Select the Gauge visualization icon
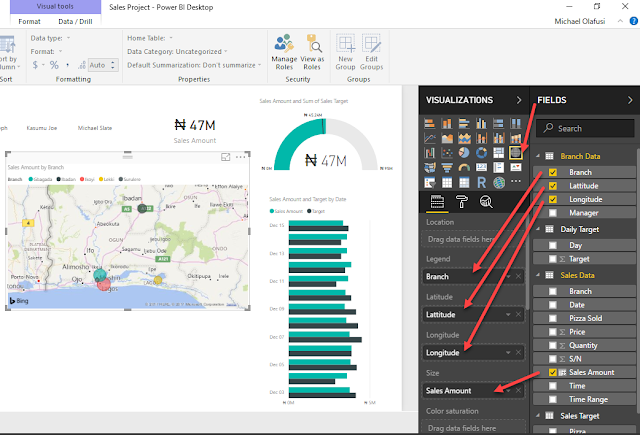 [x=464, y=168]
